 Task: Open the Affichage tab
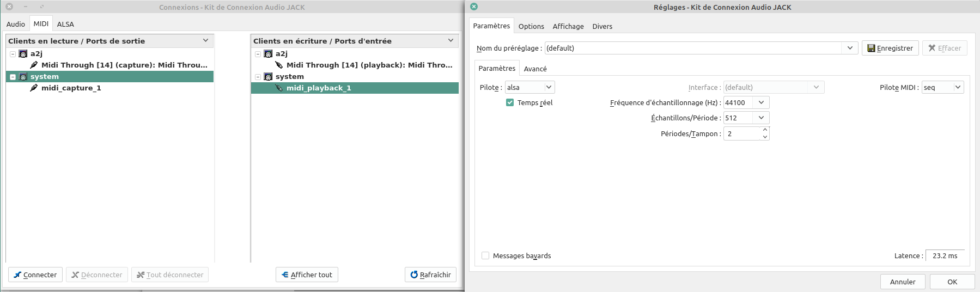coord(568,26)
